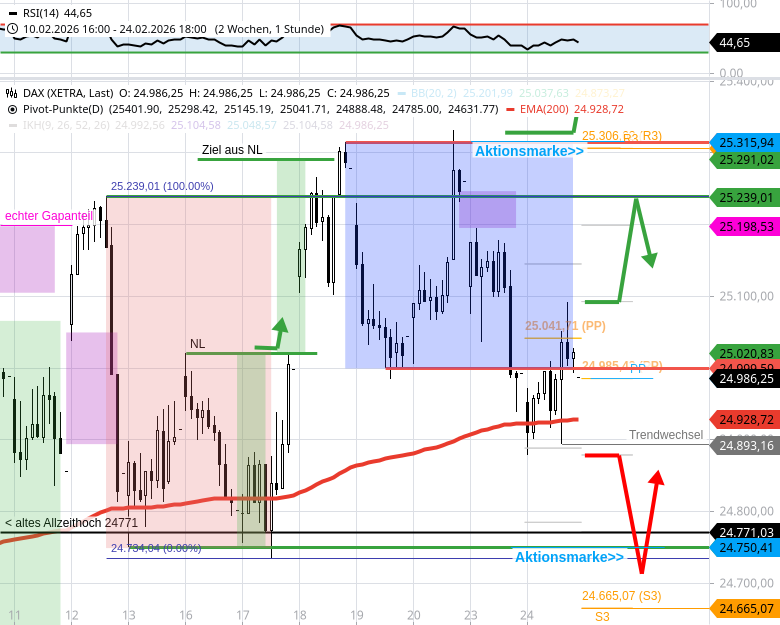Click the green upward arrow near NL label
This screenshot has height=625, width=780.
(x=281, y=325)
